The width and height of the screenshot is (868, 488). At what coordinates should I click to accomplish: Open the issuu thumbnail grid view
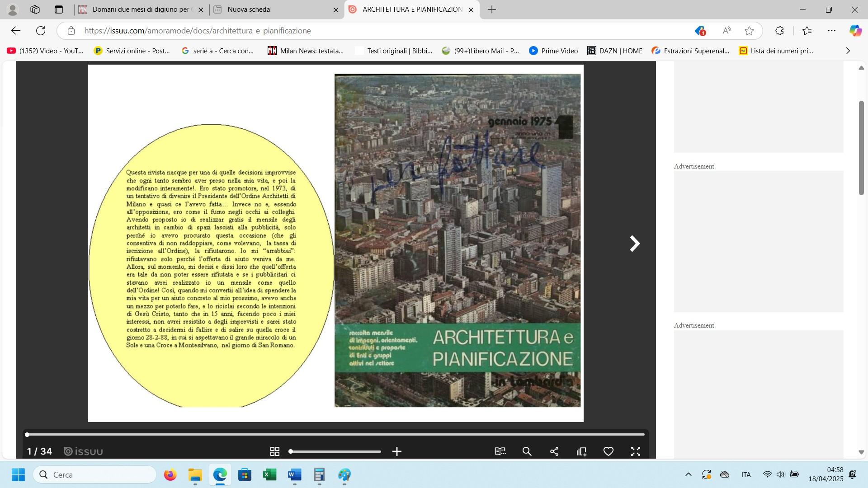pos(274,451)
